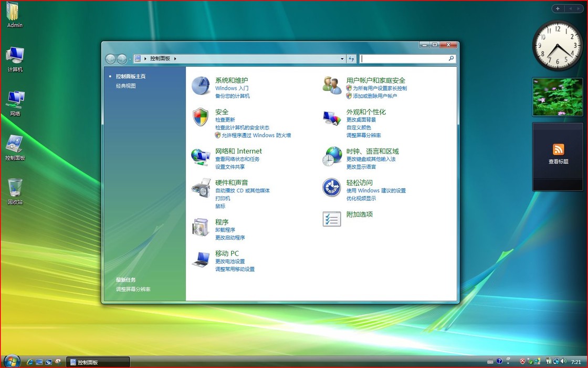The width and height of the screenshot is (588, 368).
Task: Click the 更改电池设置 link
Action: 230,261
